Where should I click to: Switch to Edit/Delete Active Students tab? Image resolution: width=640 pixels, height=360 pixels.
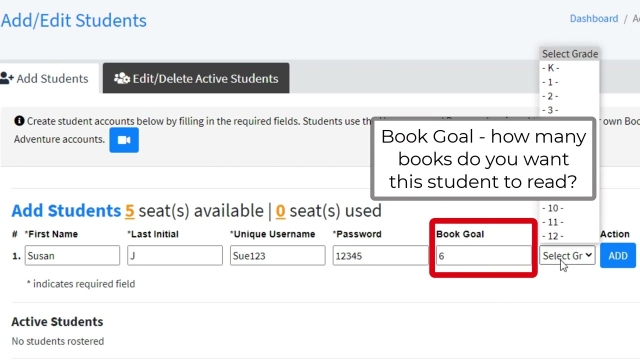(196, 78)
